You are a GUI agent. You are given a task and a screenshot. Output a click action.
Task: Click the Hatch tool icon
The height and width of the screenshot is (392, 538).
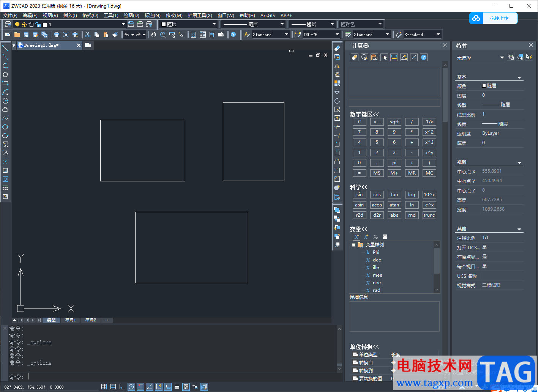(5, 170)
